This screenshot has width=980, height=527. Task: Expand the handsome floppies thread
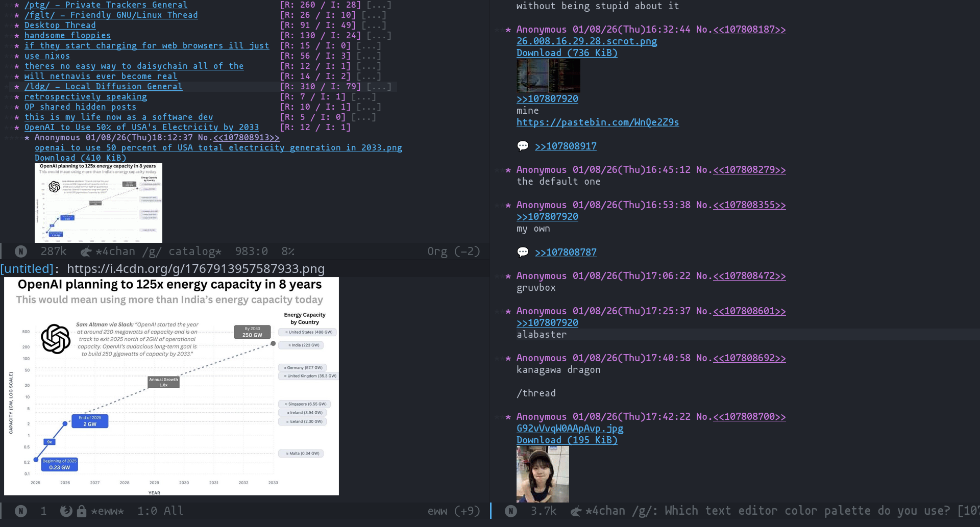tap(379, 36)
